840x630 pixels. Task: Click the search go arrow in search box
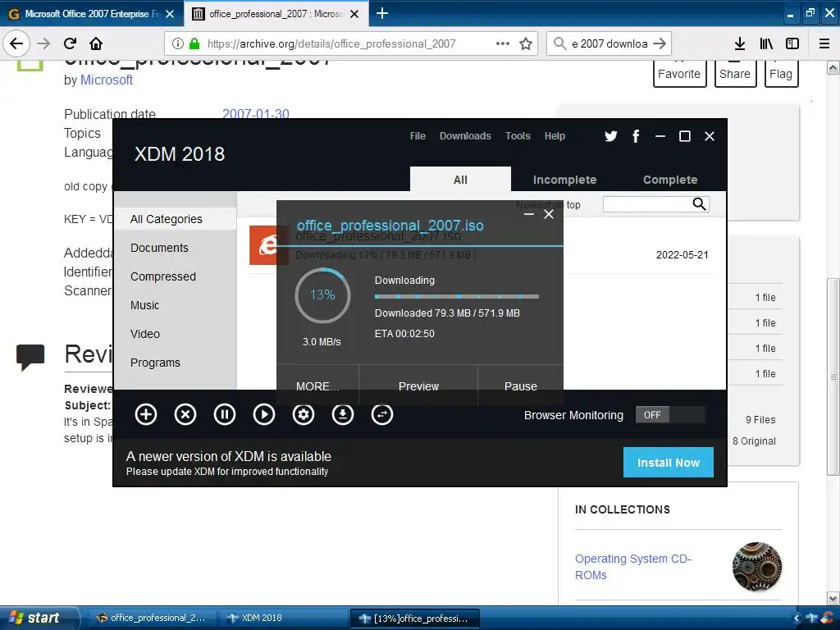click(660, 43)
